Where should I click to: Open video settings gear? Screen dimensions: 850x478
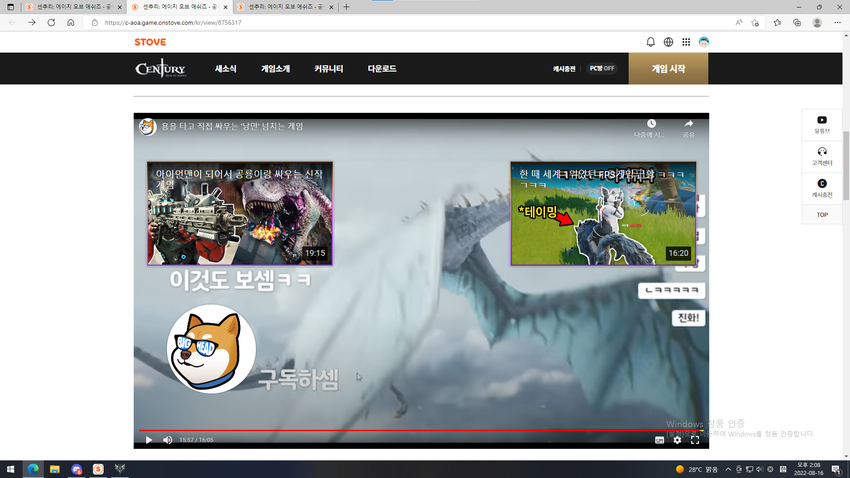point(677,440)
